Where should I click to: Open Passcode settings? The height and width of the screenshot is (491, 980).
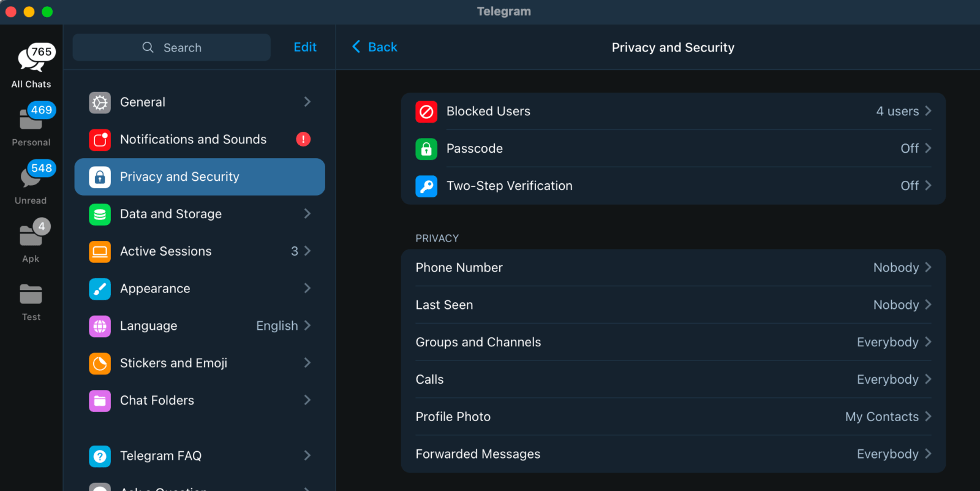click(673, 149)
